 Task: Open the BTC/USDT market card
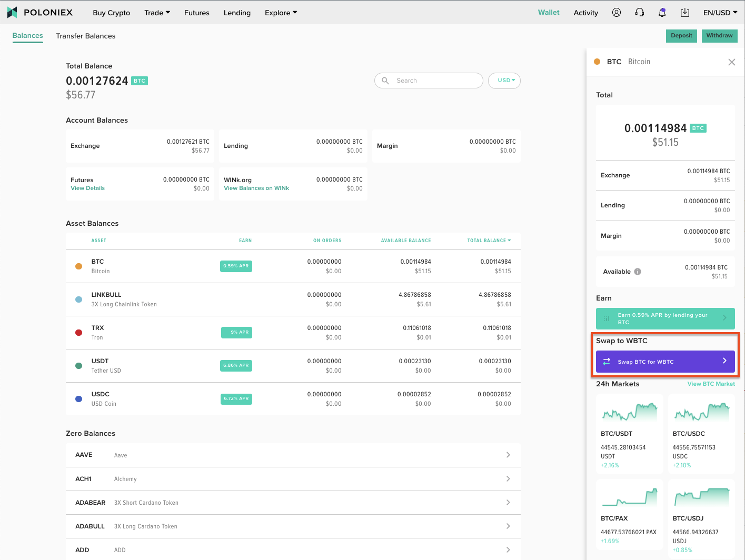tap(629, 434)
